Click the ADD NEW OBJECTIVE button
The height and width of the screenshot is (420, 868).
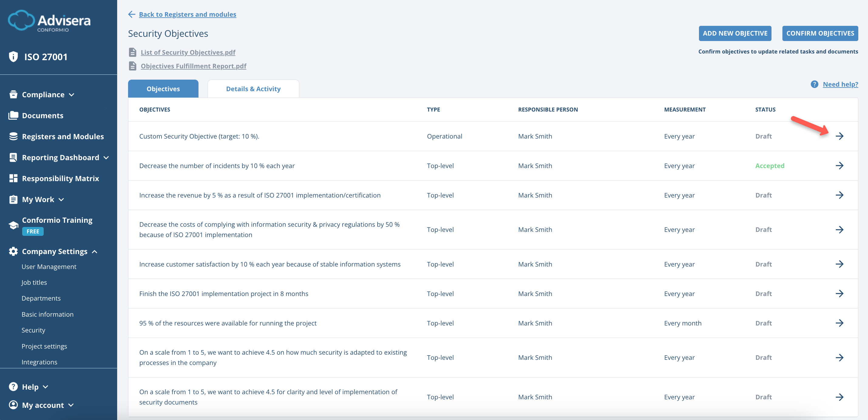[735, 33]
